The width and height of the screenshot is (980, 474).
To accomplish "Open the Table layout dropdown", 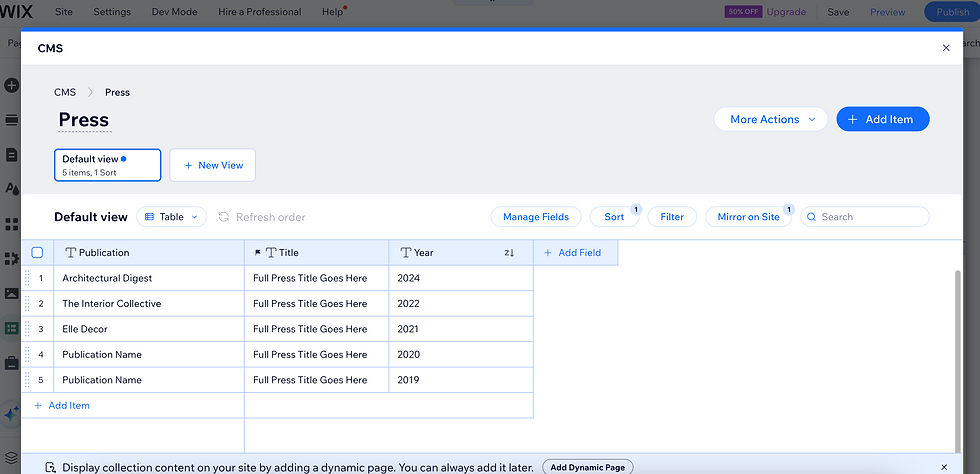I will point(171,217).
